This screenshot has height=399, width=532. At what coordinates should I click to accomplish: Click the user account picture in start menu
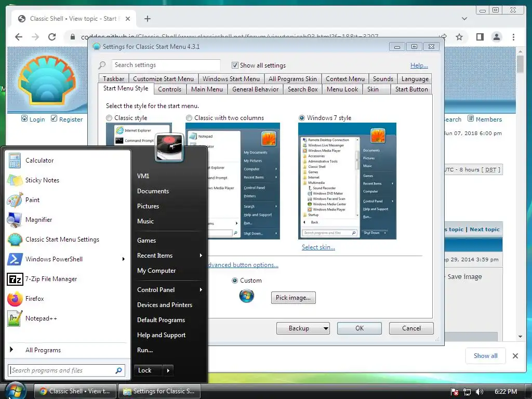(169, 147)
